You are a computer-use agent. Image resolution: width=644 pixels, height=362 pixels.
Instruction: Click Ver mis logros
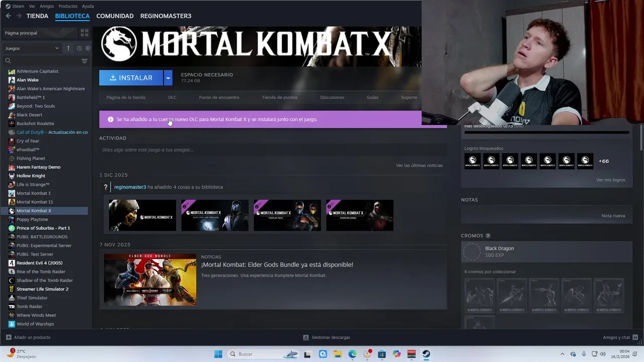(610, 180)
